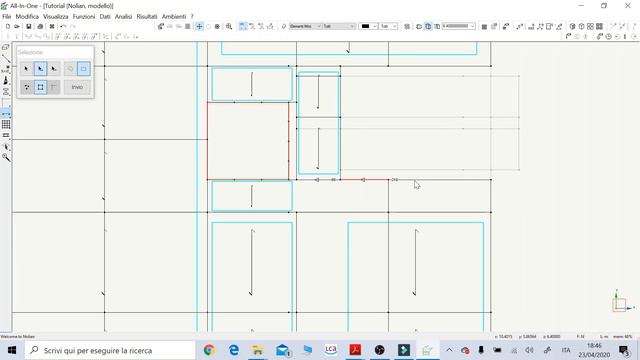640x360 pixels.
Task: Open Edge browser from the taskbar
Action: click(233, 350)
